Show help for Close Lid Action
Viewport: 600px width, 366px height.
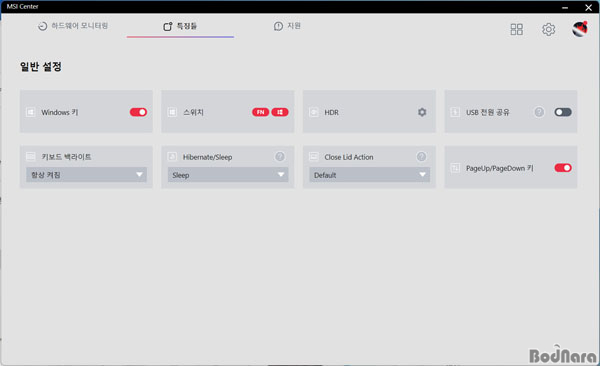pyautogui.click(x=421, y=157)
